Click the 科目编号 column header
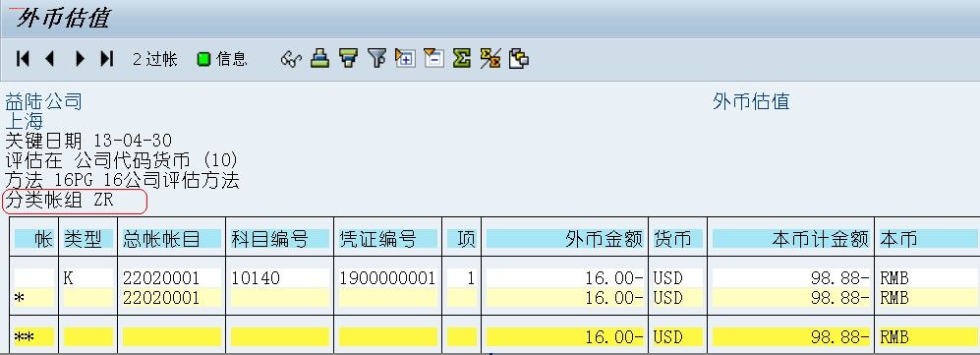This screenshot has width=980, height=355. click(279, 239)
